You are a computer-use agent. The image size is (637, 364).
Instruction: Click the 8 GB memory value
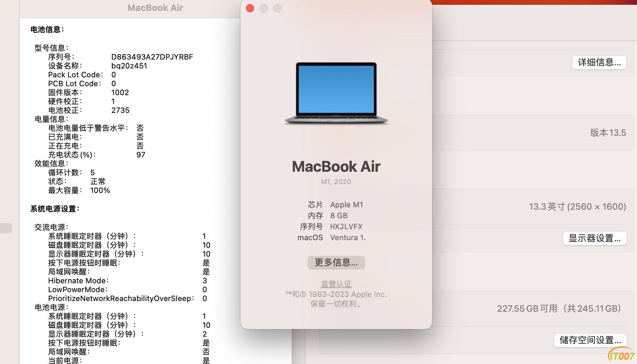click(x=339, y=216)
